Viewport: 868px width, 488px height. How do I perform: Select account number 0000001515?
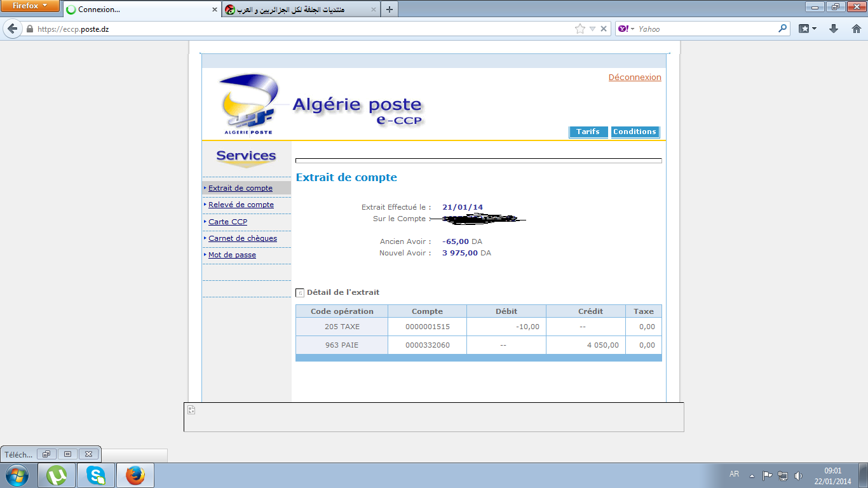point(427,327)
